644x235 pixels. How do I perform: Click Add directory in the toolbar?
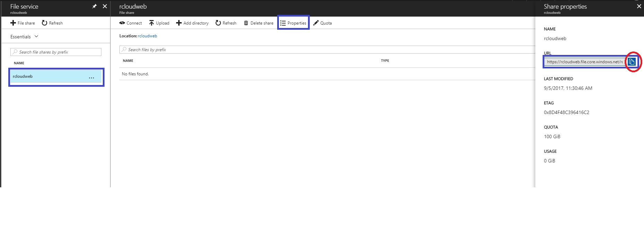click(192, 23)
